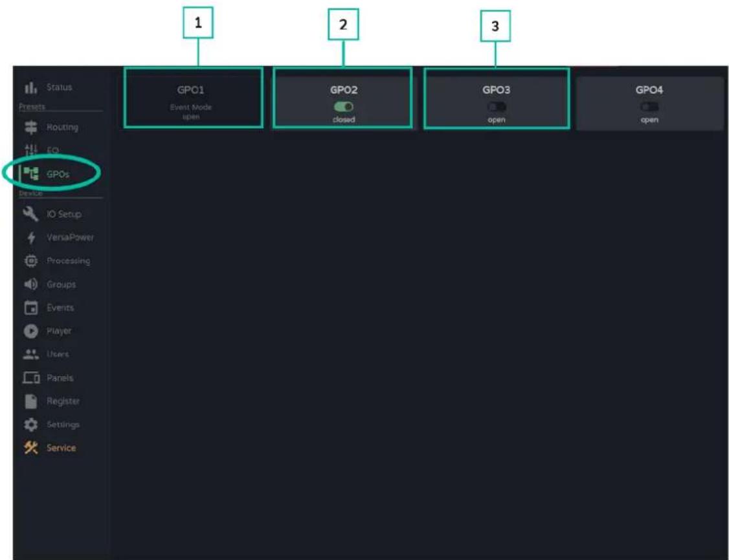Click the Events calendar icon
This screenshot has width=729, height=560.
(x=30, y=307)
